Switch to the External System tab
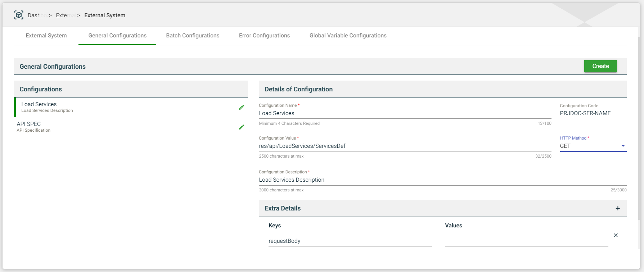This screenshot has width=644, height=272. [x=46, y=36]
